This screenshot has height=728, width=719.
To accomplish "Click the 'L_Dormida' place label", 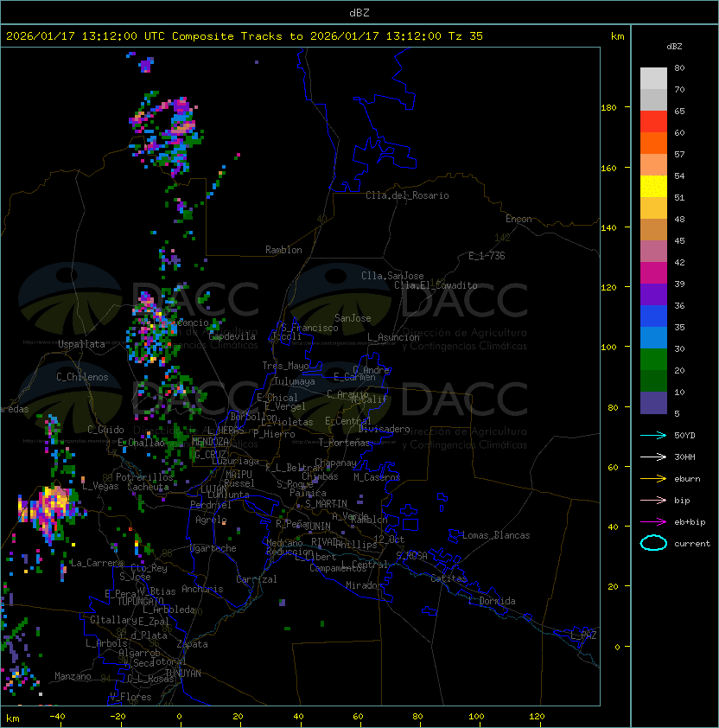I will pyautogui.click(x=492, y=601).
